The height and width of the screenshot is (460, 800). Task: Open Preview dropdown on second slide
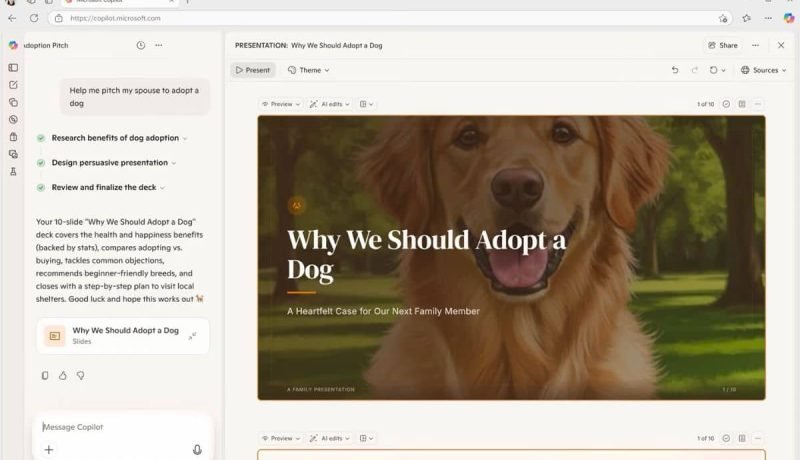click(281, 438)
